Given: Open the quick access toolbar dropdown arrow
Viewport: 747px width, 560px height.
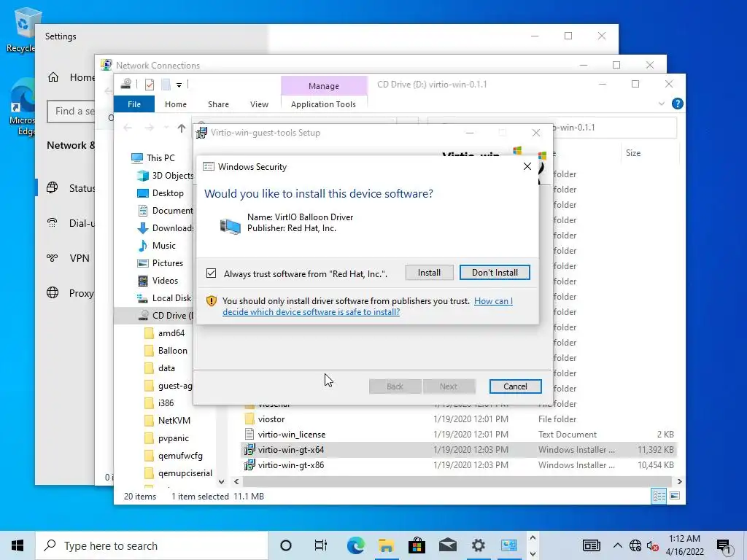Looking at the screenshot, I should tap(179, 85).
